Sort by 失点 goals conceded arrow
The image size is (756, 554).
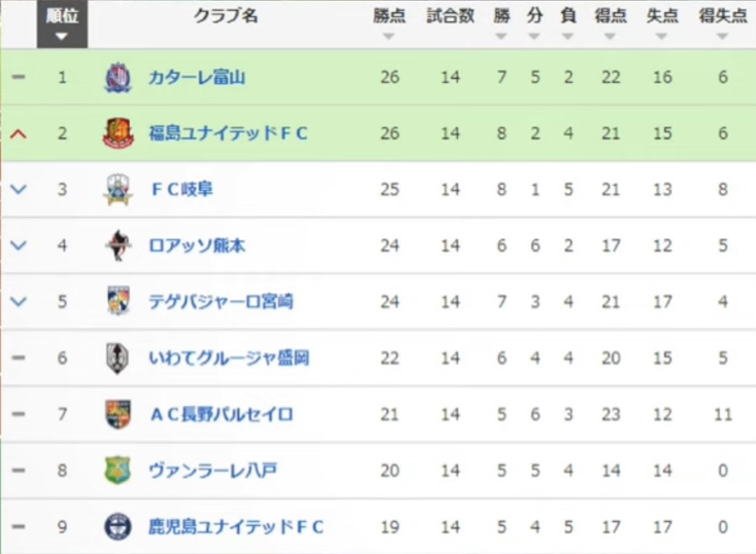coord(661,36)
